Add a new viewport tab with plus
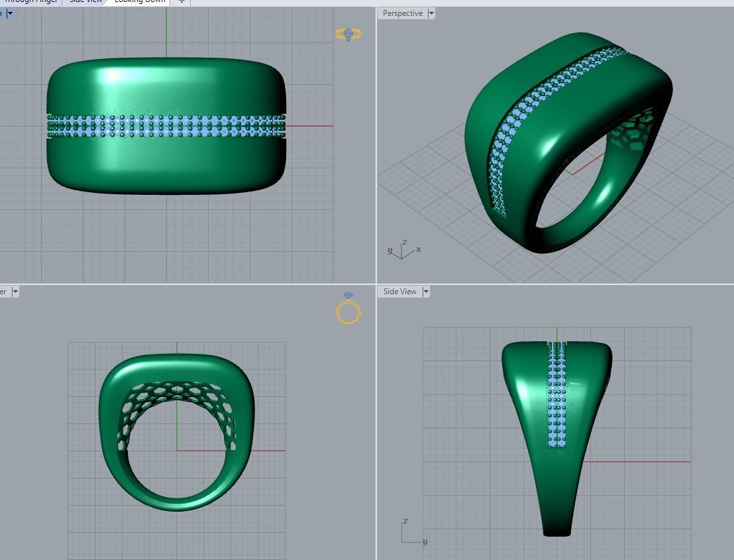Image resolution: width=734 pixels, height=560 pixels. (x=182, y=1)
